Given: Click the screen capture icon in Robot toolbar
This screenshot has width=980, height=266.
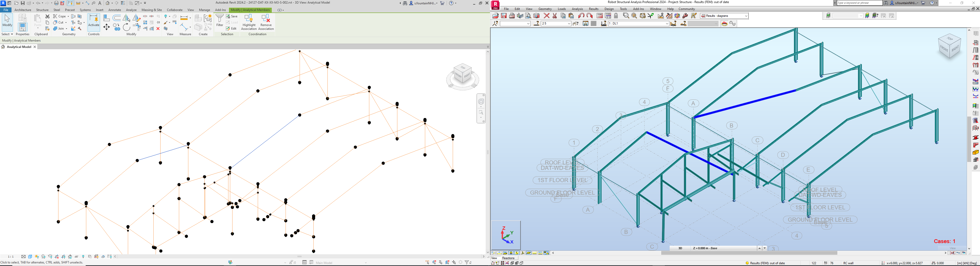Looking at the screenshot, I should tap(537, 16).
